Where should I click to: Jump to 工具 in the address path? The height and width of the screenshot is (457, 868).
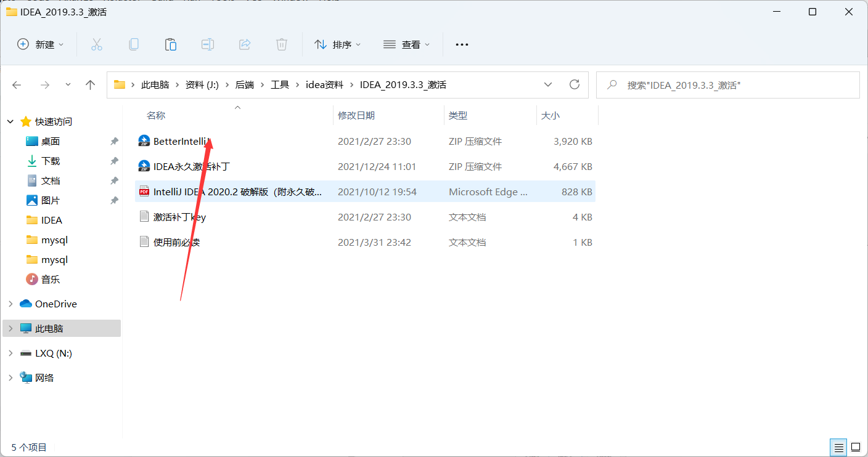280,85
